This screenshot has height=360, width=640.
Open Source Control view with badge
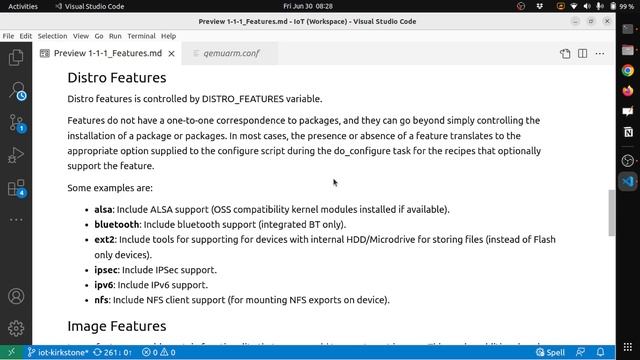[17, 123]
